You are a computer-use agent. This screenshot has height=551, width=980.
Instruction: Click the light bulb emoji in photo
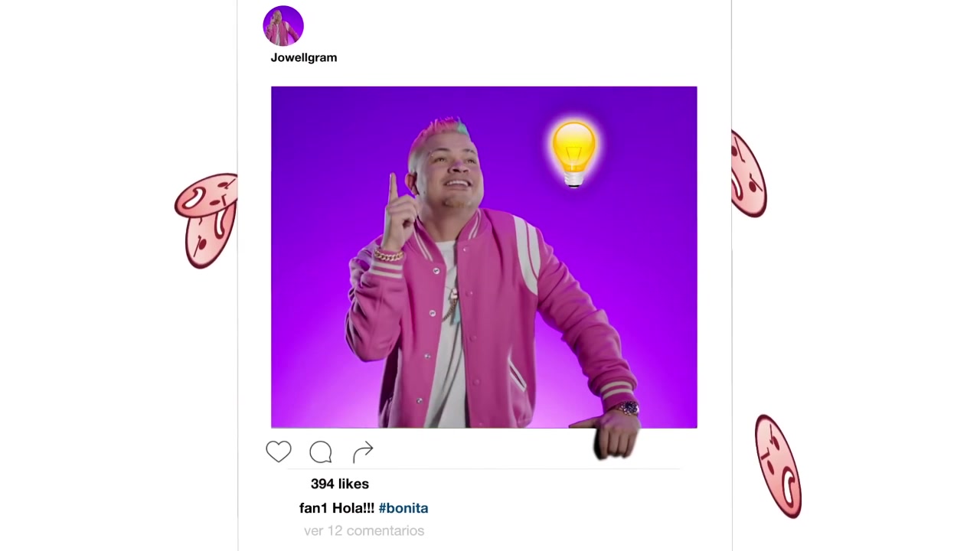coord(573,153)
